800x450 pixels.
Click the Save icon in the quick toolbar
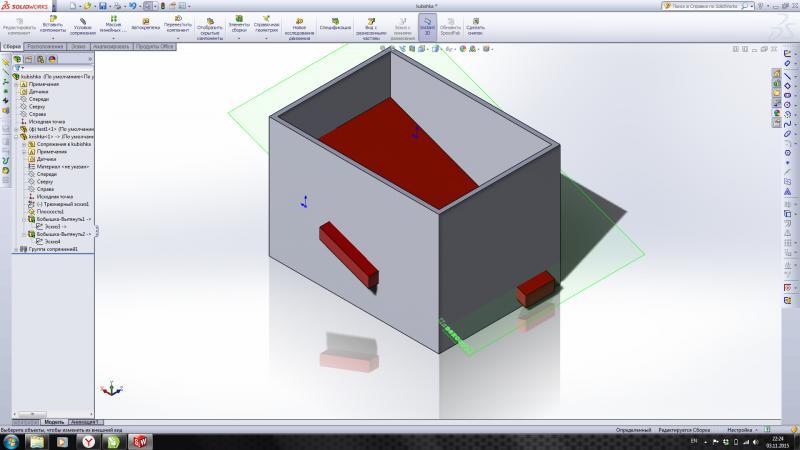pos(104,6)
